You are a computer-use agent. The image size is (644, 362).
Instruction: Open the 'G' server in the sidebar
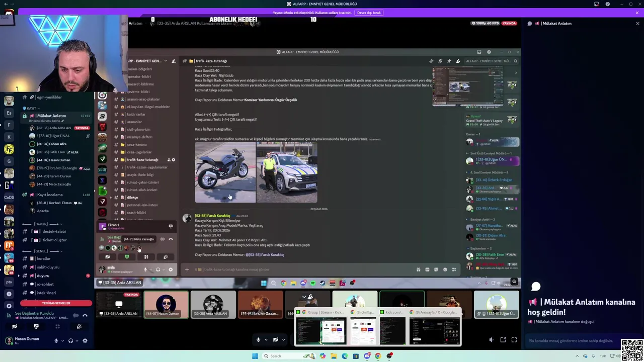coord(9,161)
